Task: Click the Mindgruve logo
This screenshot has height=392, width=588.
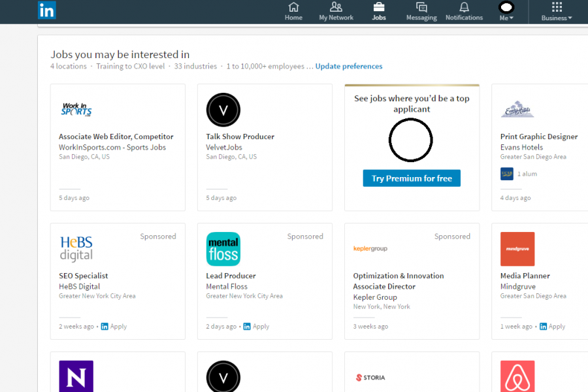Action: [x=517, y=249]
